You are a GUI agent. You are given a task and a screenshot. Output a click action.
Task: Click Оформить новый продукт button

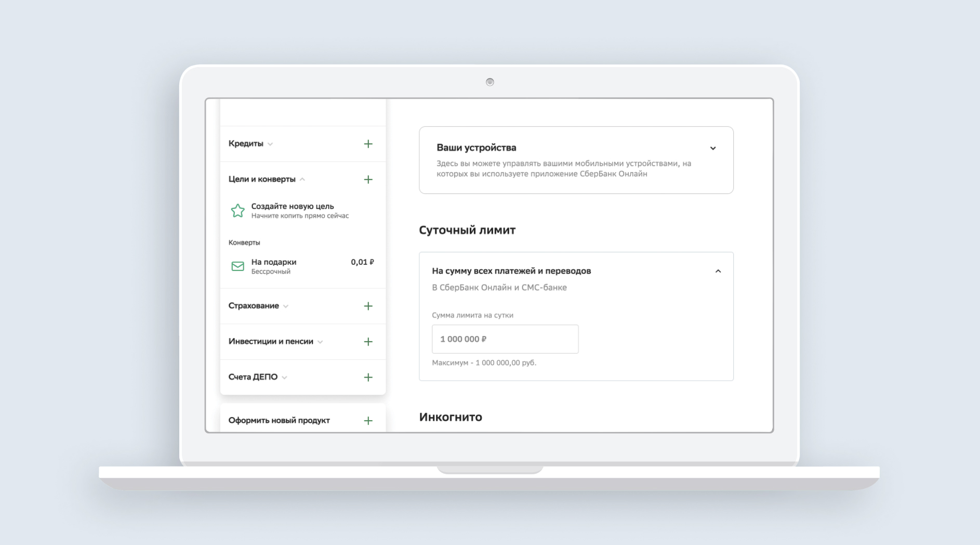[x=279, y=420]
